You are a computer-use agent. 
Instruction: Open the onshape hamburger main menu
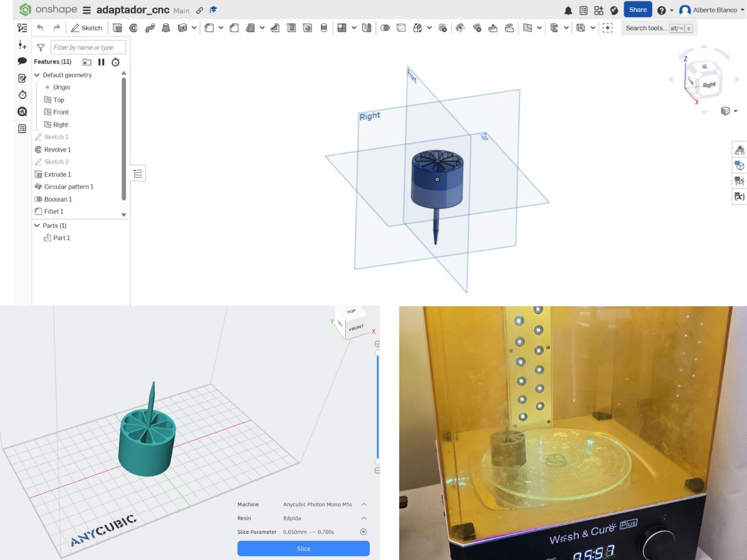(x=87, y=10)
